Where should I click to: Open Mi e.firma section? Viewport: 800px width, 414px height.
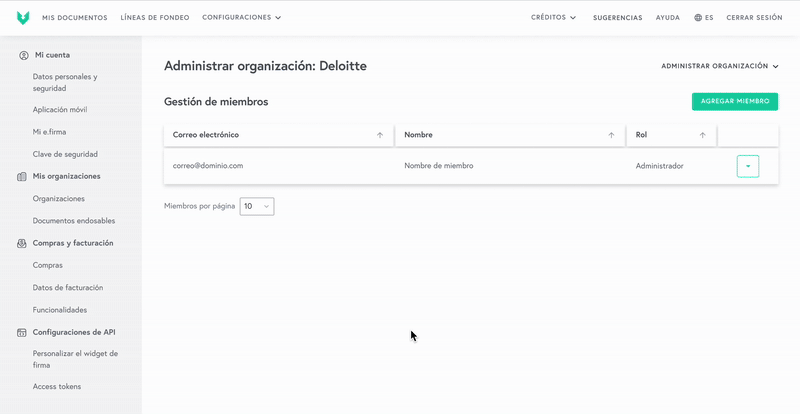(49, 132)
